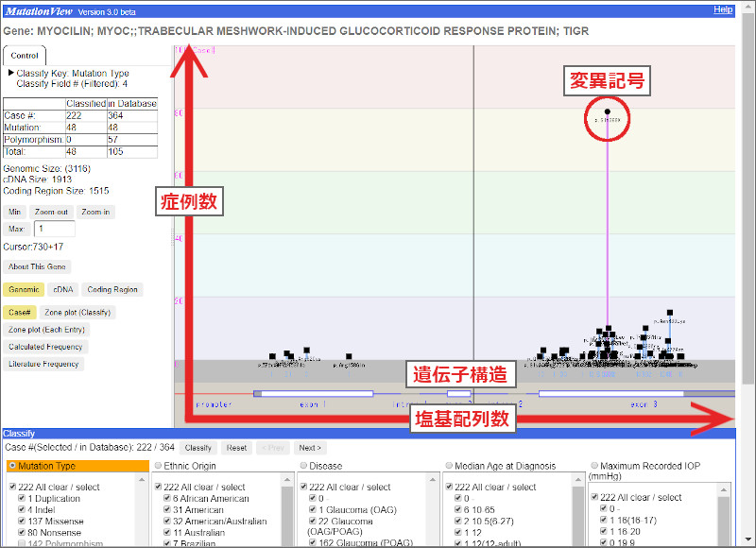Open Zone plot (Classify) view
Viewport: 756px width, 548px height.
[77, 313]
